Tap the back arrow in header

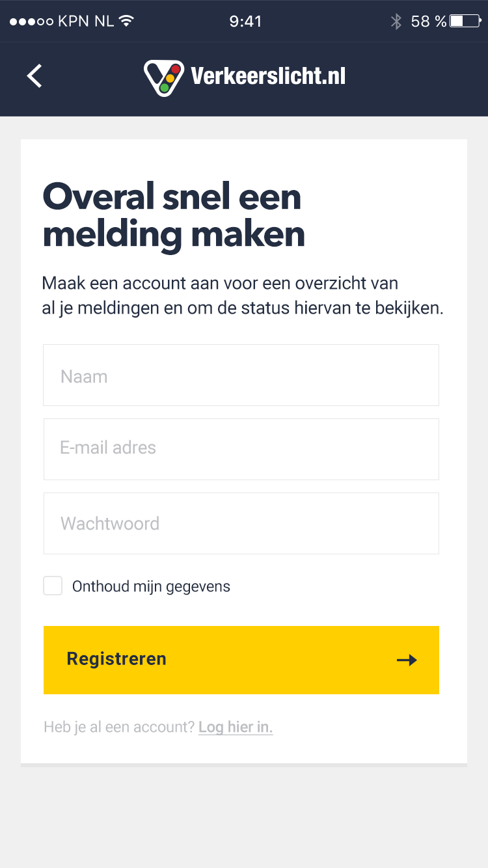point(34,76)
